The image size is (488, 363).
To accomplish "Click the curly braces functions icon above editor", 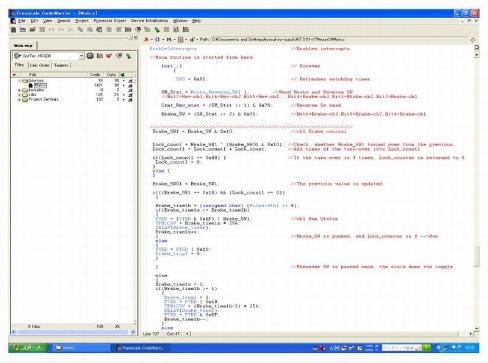I will (158, 39).
